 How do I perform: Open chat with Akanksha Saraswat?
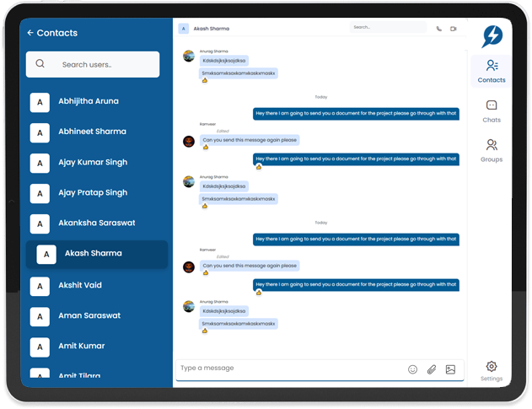[x=96, y=223]
